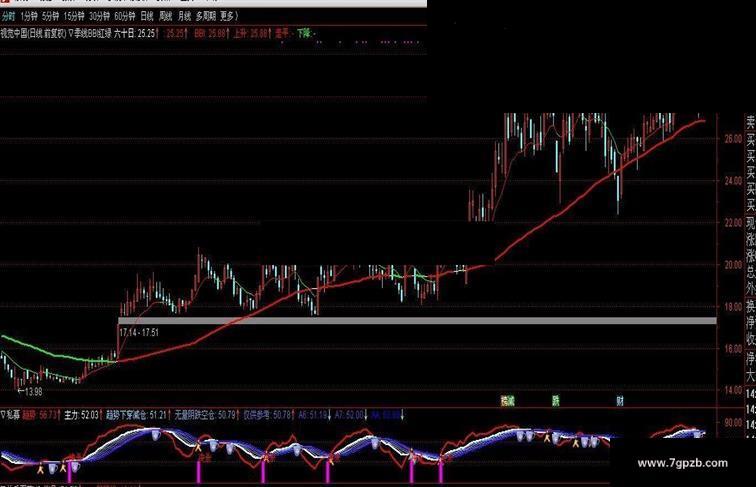Select the 1分钟 period tab
The height and width of the screenshot is (487, 756).
tap(29, 16)
